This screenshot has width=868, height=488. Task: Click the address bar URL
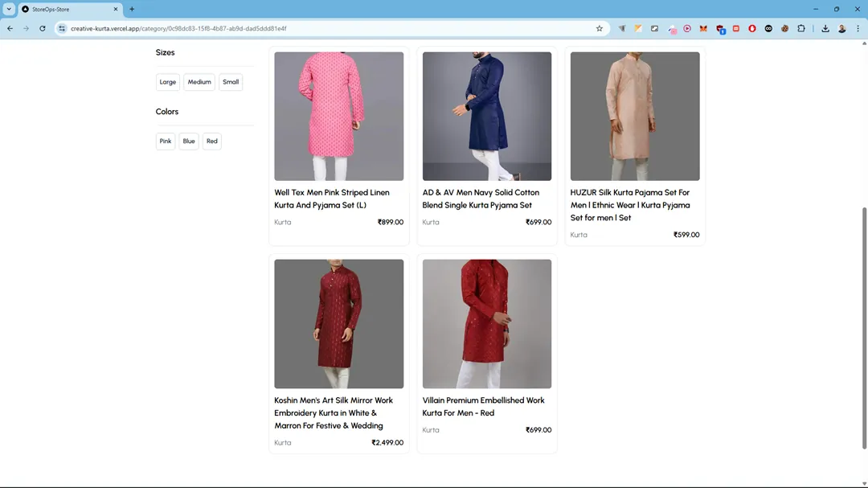tap(178, 28)
